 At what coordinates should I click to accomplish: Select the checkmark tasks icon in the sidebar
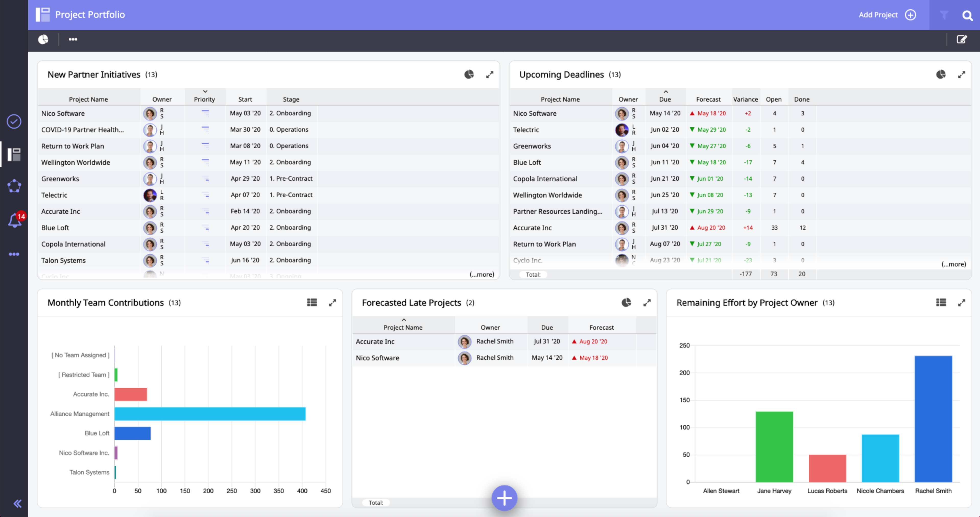click(14, 121)
